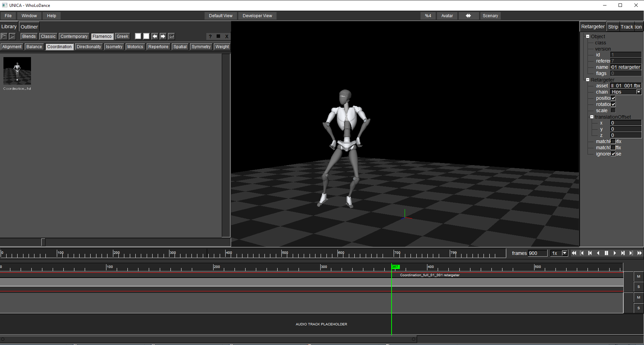
Task: Click the fast-forward double arrow button
Action: pos(640,253)
